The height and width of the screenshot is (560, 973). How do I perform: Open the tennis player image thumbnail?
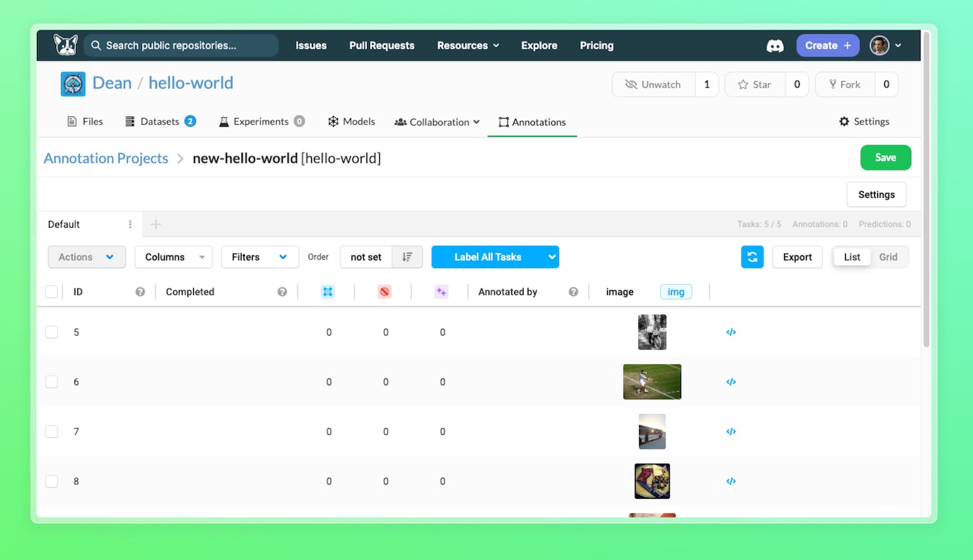click(652, 382)
